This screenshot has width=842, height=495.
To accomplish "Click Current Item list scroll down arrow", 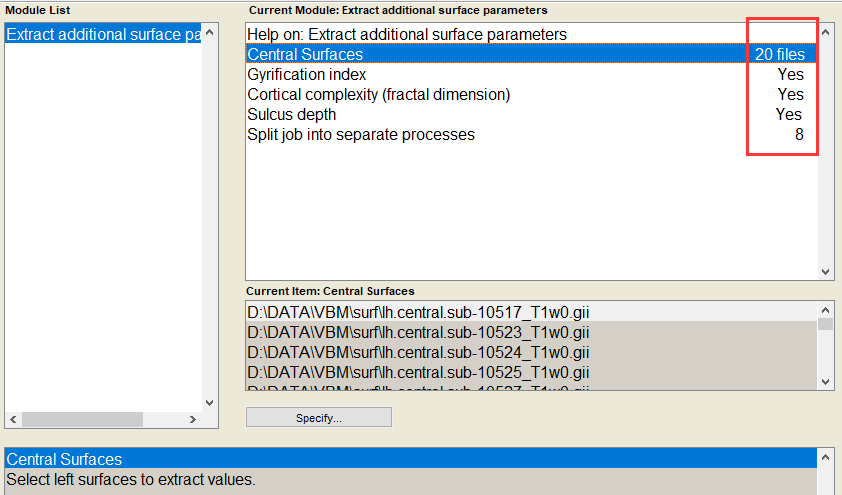I will [x=826, y=382].
